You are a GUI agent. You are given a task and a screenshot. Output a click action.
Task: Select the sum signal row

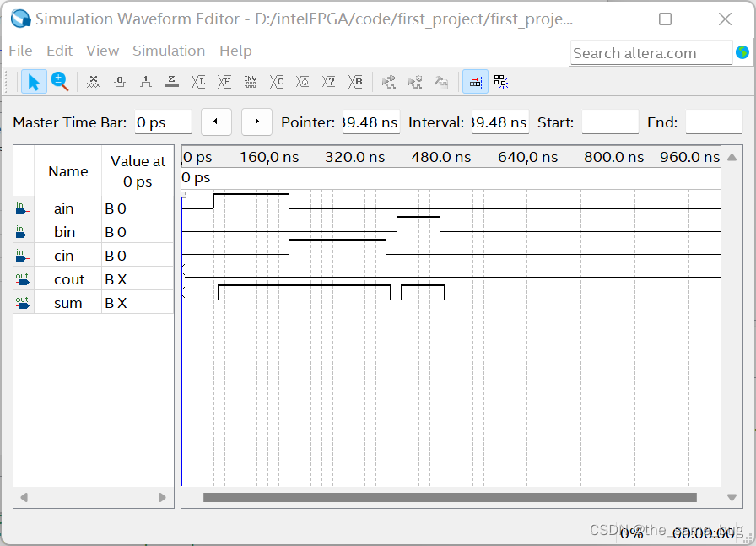click(x=94, y=303)
